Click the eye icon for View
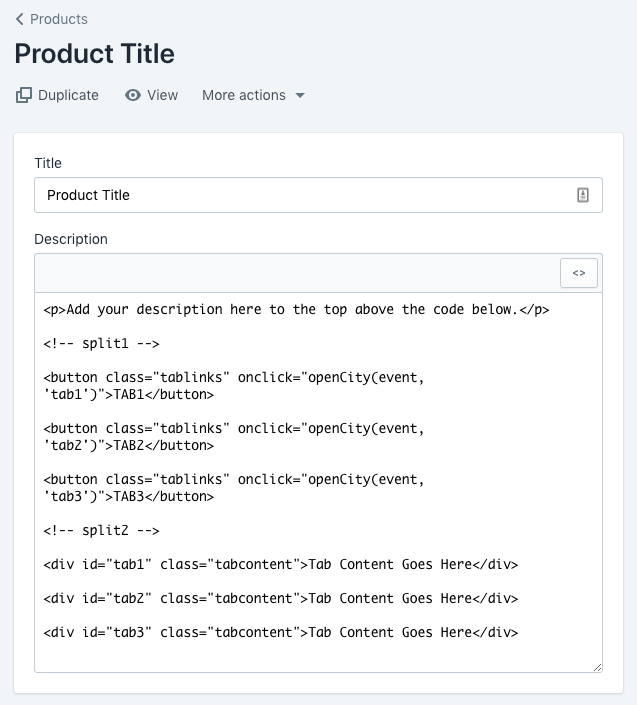637x705 pixels. (133, 95)
